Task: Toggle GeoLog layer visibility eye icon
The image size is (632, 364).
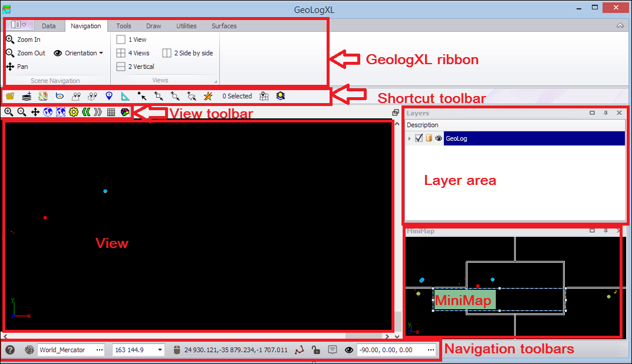Action: [x=438, y=138]
